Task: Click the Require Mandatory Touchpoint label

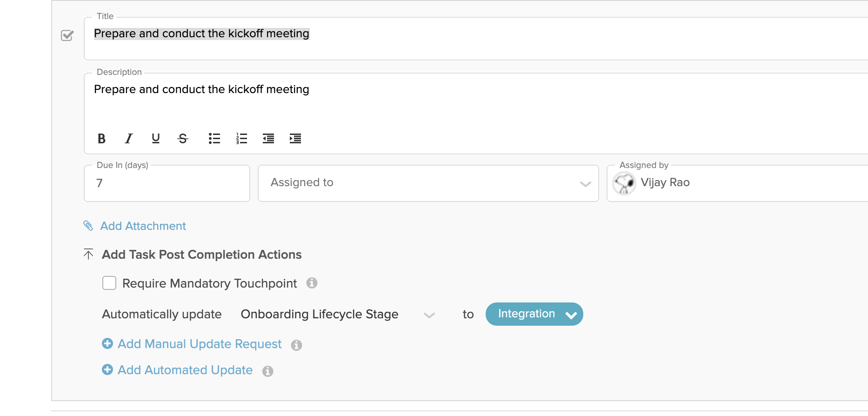Action: coord(209,283)
